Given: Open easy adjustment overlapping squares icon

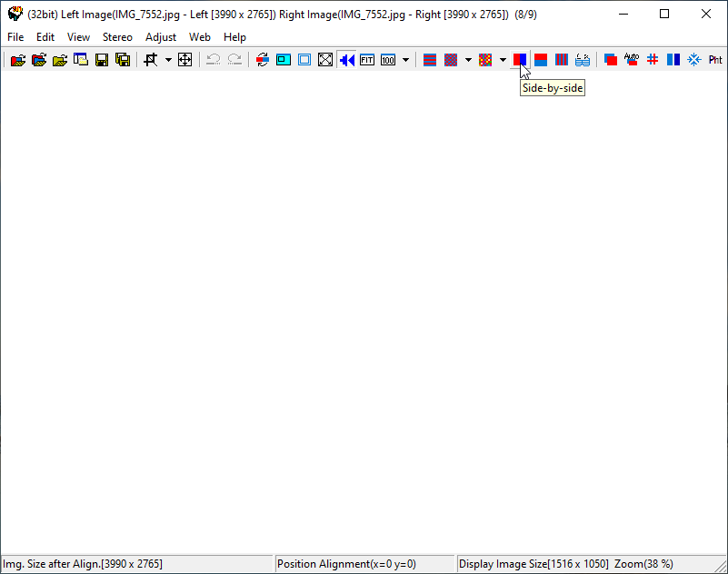Looking at the screenshot, I should (611, 60).
